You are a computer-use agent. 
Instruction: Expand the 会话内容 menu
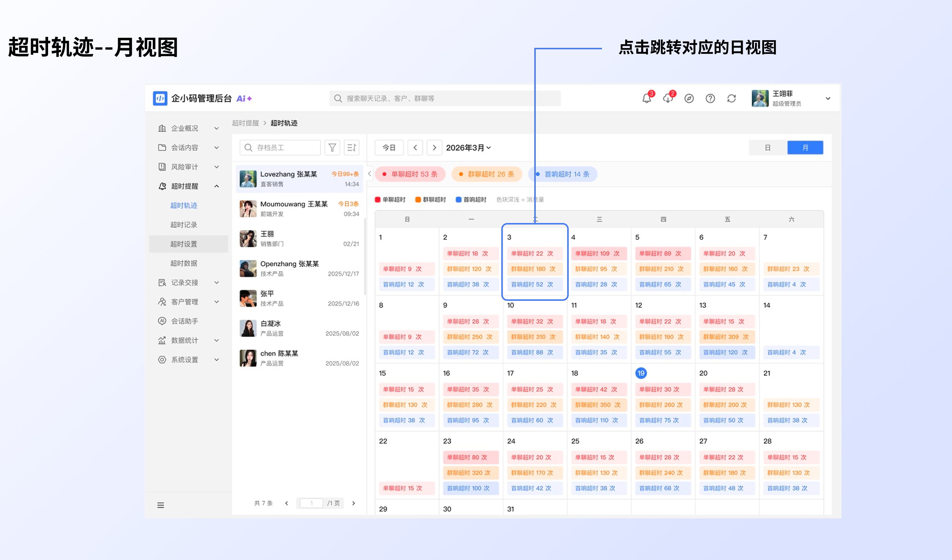pyautogui.click(x=188, y=148)
